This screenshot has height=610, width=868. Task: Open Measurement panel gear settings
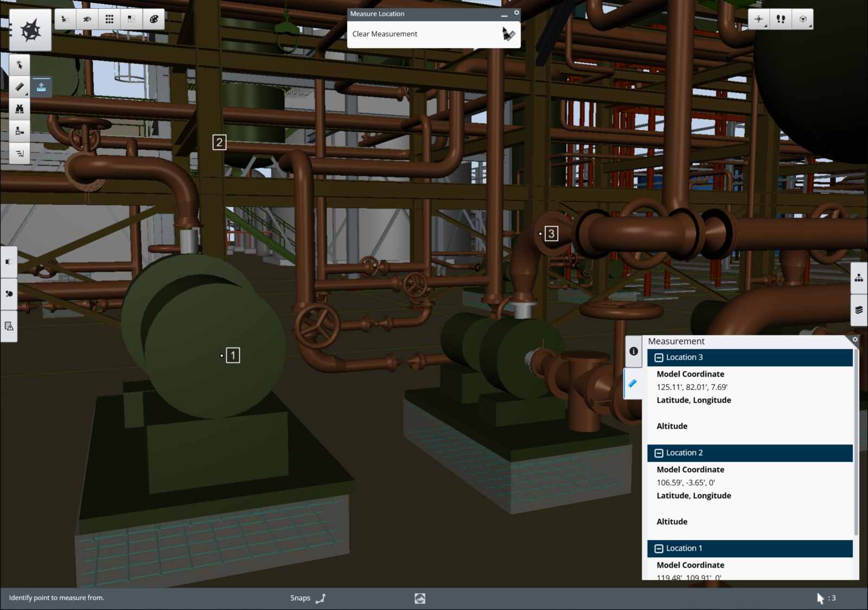click(x=855, y=340)
